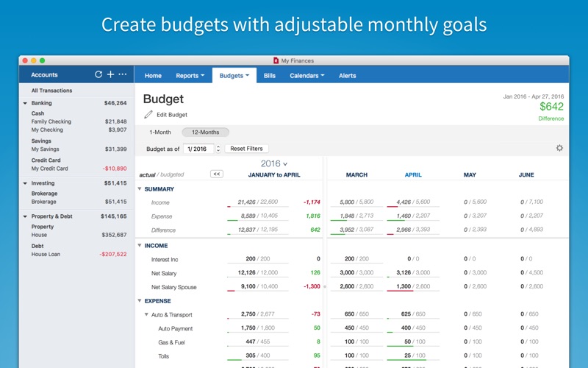Click the Reset Filters button

[246, 149]
